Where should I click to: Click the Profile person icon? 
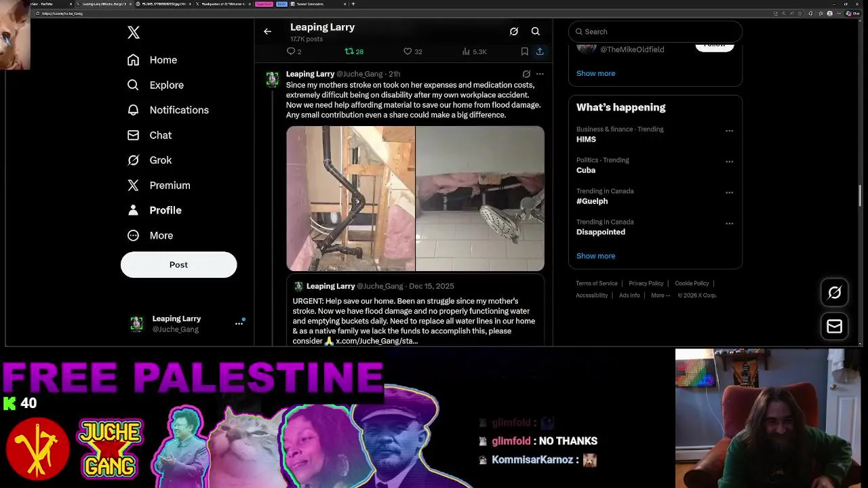[x=134, y=210]
